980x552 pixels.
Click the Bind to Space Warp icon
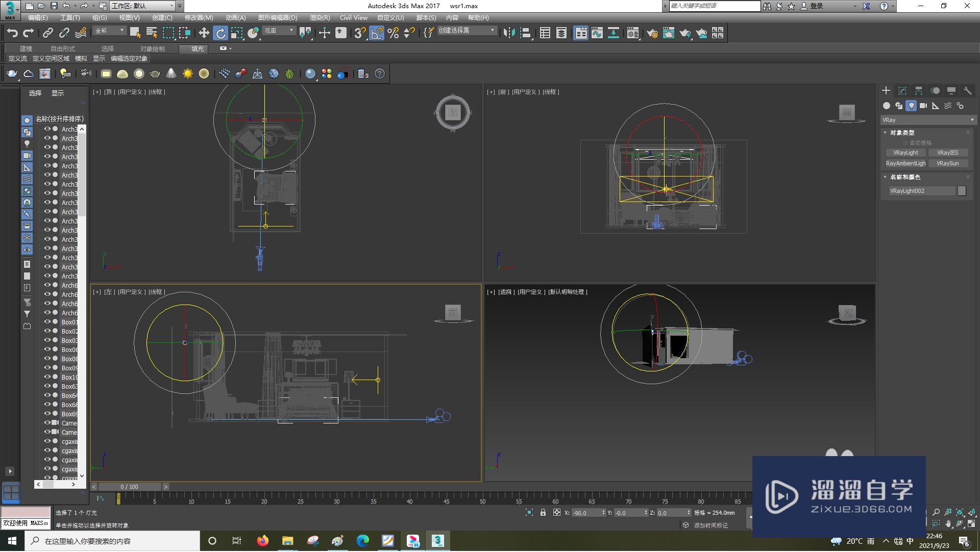81,33
